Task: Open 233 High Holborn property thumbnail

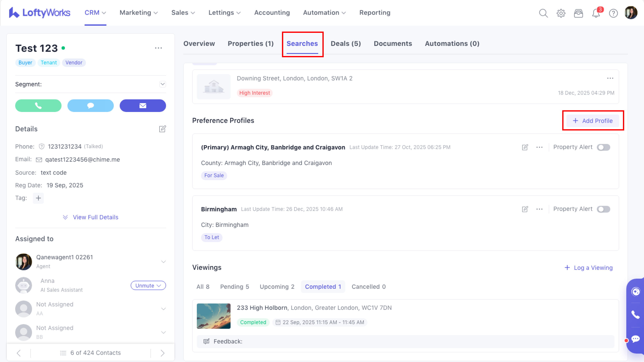Action: pyautogui.click(x=213, y=316)
